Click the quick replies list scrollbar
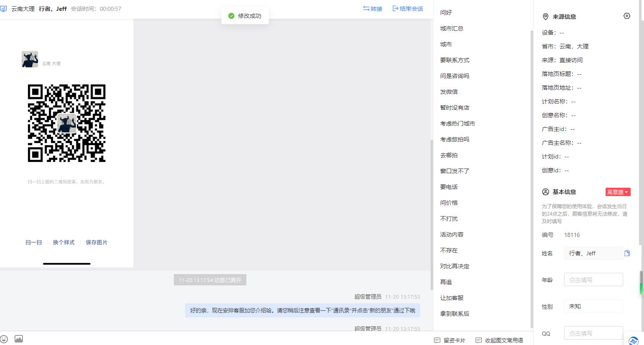The image size is (644, 345). click(531, 179)
